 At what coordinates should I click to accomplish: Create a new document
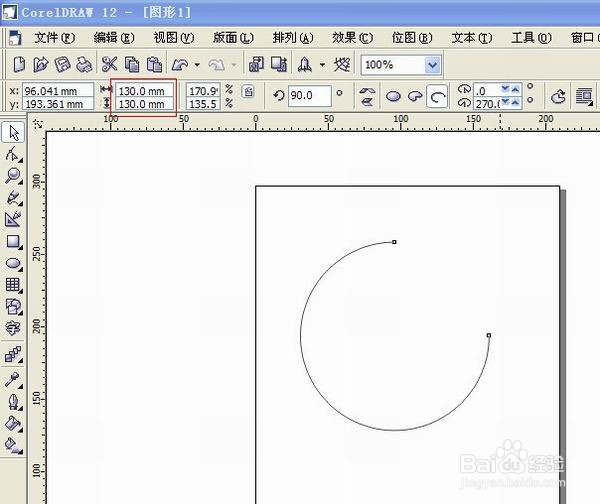click(19, 64)
